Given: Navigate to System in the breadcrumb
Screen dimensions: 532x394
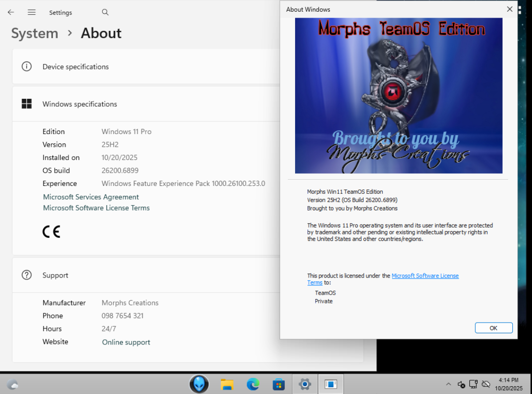Looking at the screenshot, I should (35, 33).
